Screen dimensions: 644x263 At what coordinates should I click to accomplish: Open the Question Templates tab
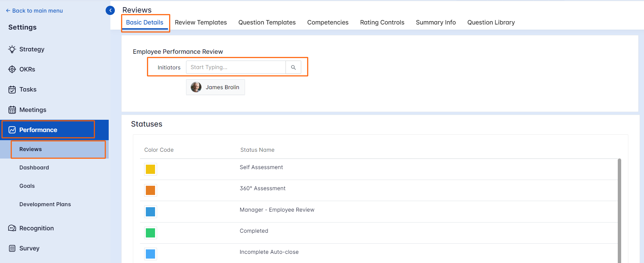tap(267, 22)
